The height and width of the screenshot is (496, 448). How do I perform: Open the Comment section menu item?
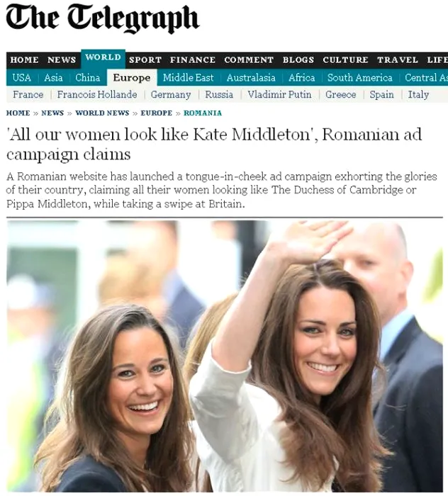tap(249, 60)
